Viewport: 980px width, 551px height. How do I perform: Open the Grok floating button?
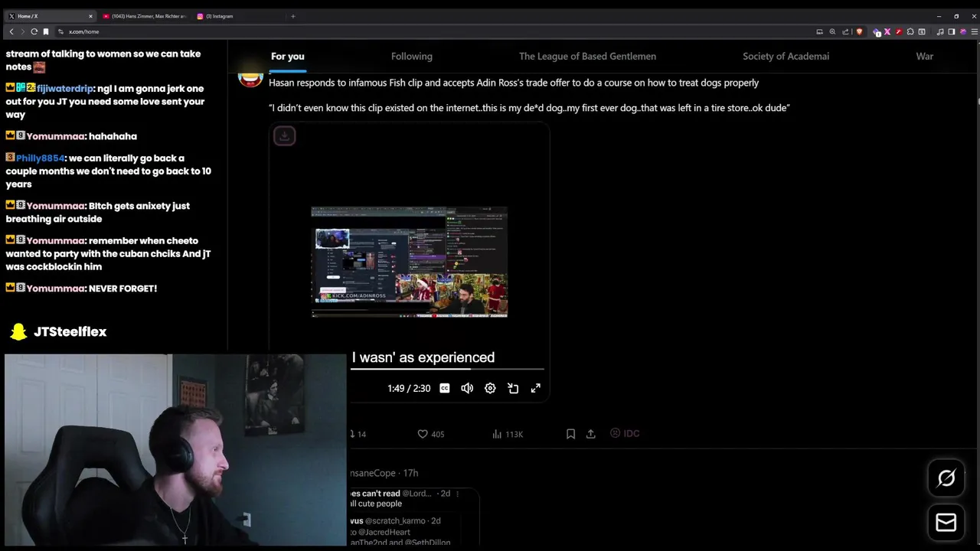tap(946, 478)
